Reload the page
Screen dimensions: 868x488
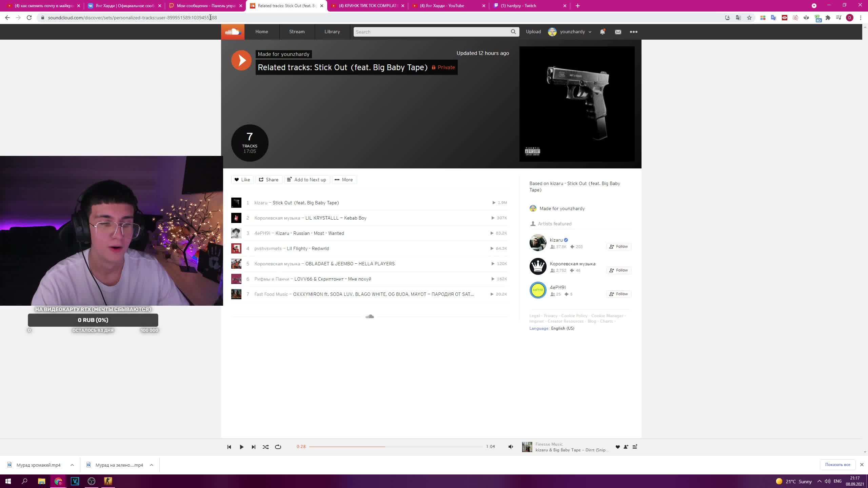29,18
